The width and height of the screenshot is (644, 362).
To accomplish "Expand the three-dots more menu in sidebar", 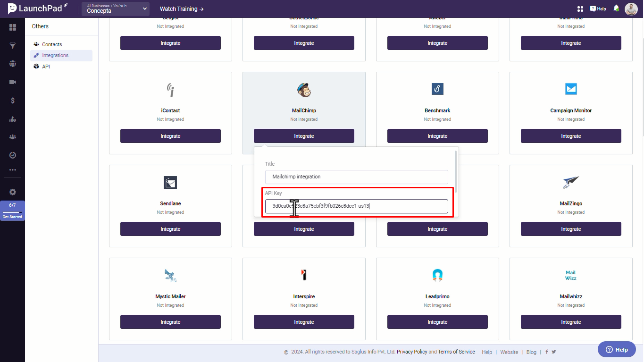I will 13,170.
